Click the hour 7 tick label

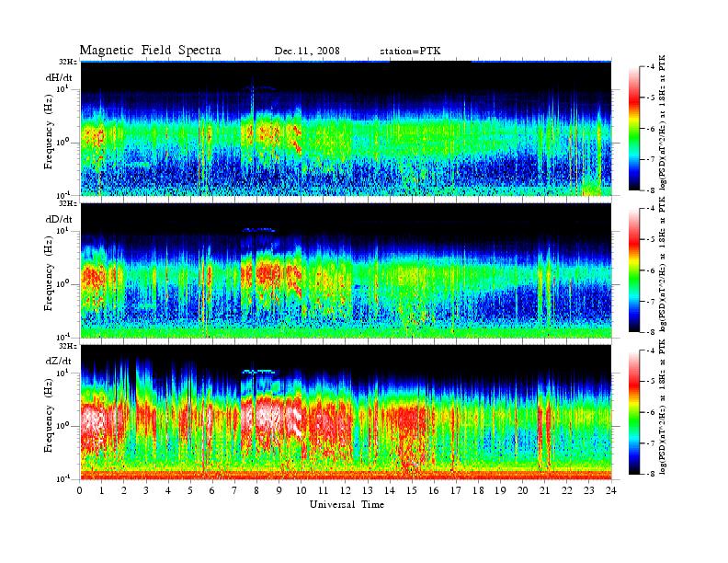235,490
